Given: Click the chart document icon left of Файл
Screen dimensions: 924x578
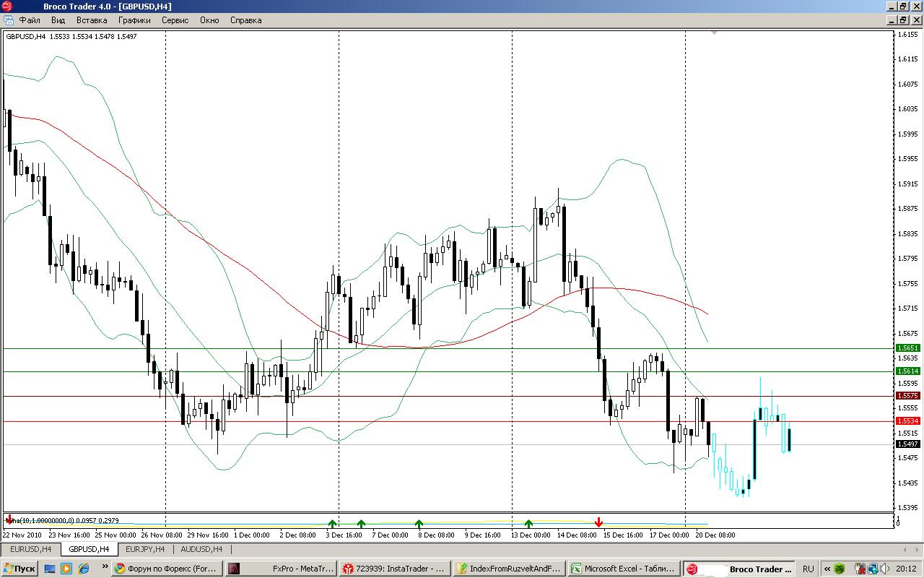Looking at the screenshot, I should pyautogui.click(x=9, y=20).
